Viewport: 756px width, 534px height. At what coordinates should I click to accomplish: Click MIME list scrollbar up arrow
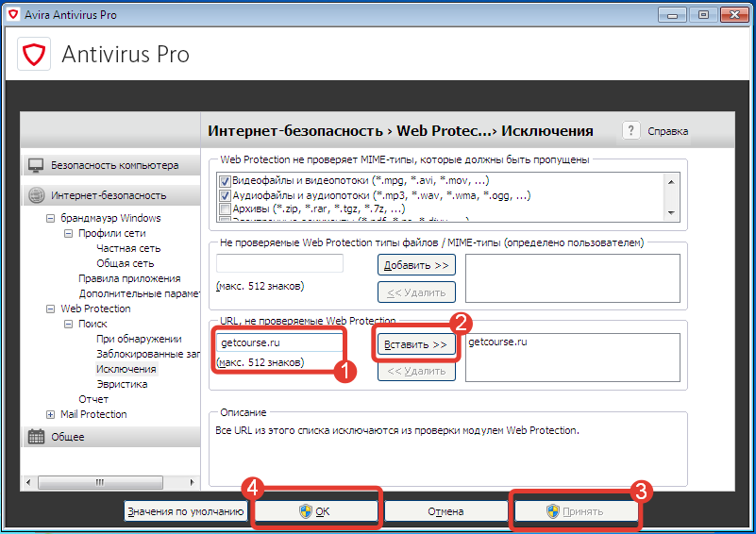coord(671,181)
